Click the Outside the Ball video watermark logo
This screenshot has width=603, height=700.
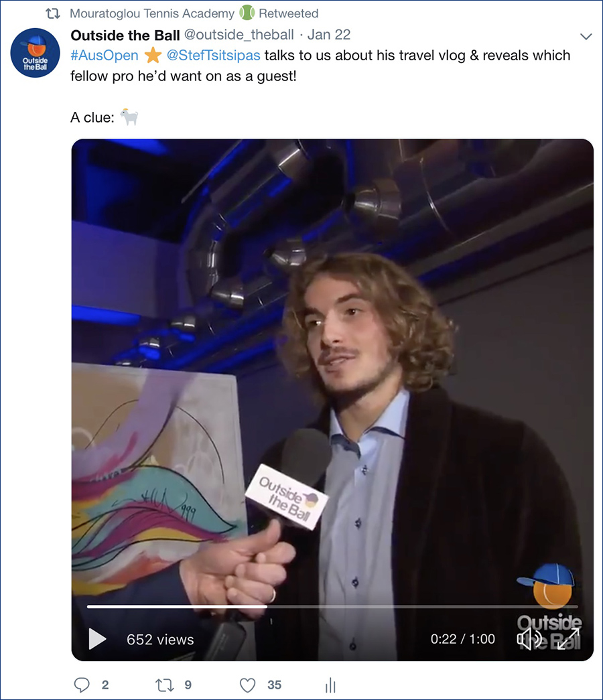(549, 605)
